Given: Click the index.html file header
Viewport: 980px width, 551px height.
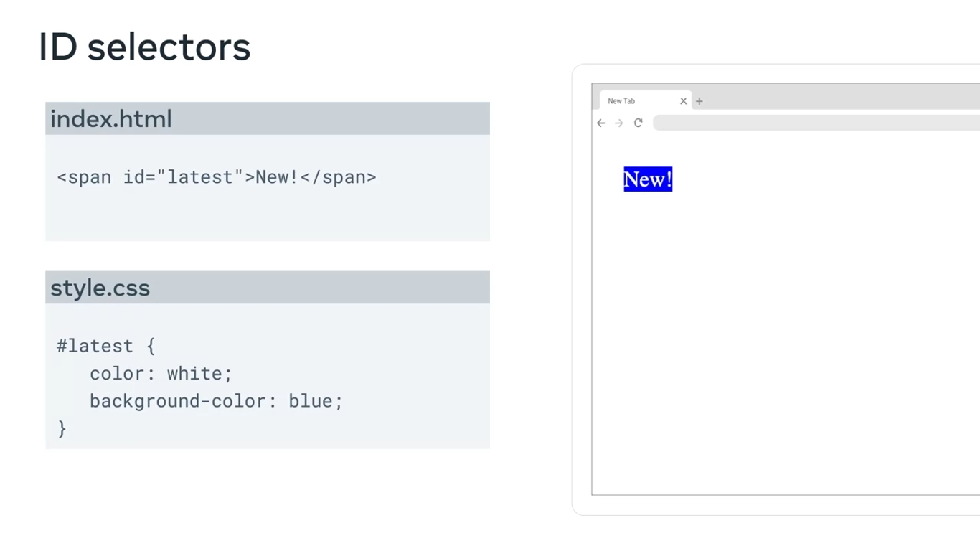Looking at the screenshot, I should coord(112,119).
